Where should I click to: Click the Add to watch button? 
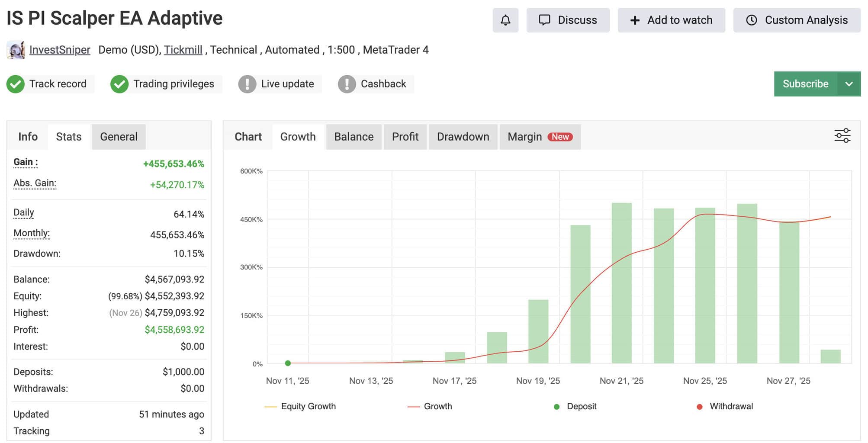tap(671, 20)
